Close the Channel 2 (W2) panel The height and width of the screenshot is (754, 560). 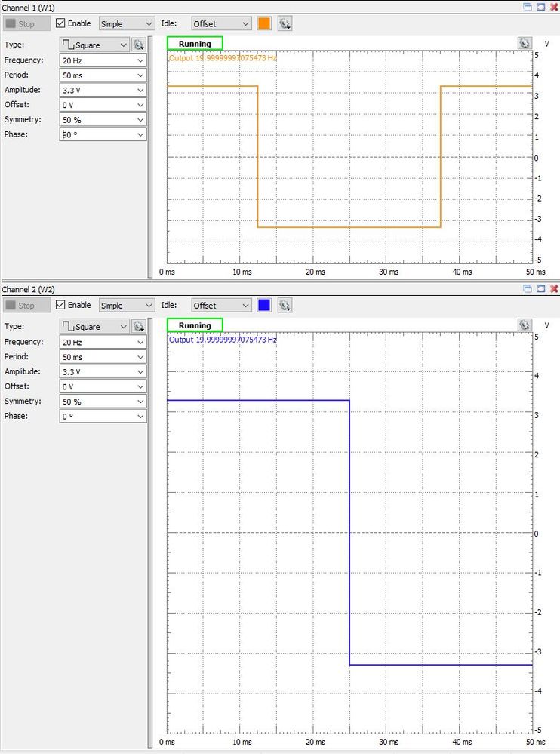click(x=554, y=288)
